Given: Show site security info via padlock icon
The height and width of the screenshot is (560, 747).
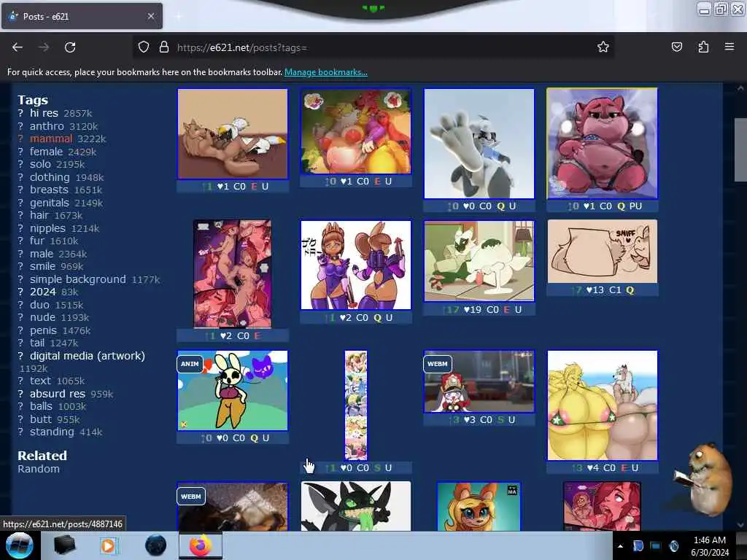Looking at the screenshot, I should coord(164,47).
